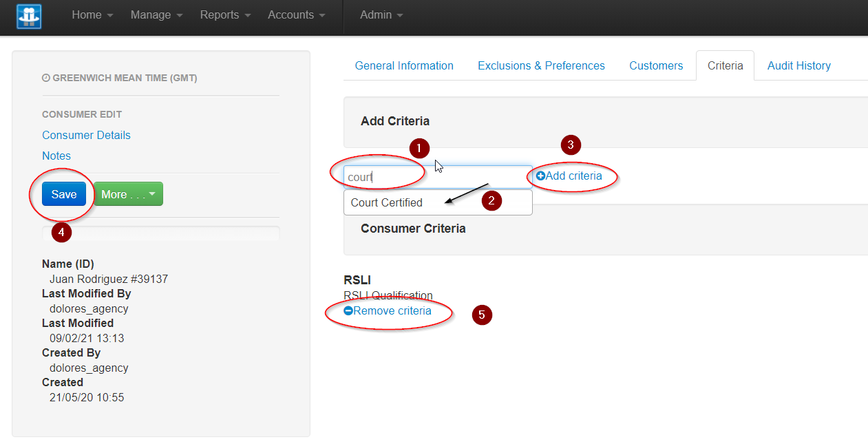Click the criteria search input field
This screenshot has height=444, width=868.
[438, 177]
